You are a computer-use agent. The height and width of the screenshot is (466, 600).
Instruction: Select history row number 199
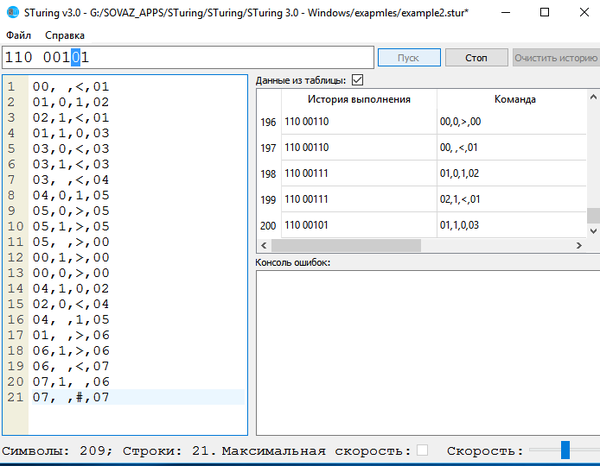tap(268, 200)
